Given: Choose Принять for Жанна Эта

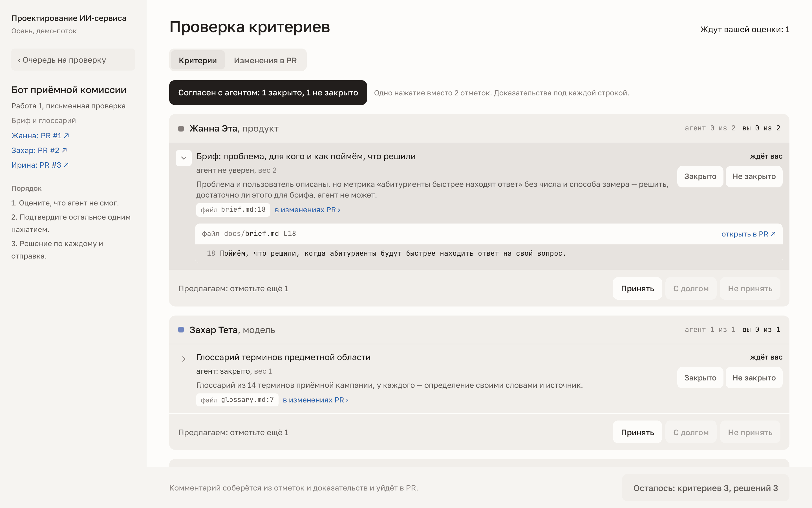Looking at the screenshot, I should 637,288.
